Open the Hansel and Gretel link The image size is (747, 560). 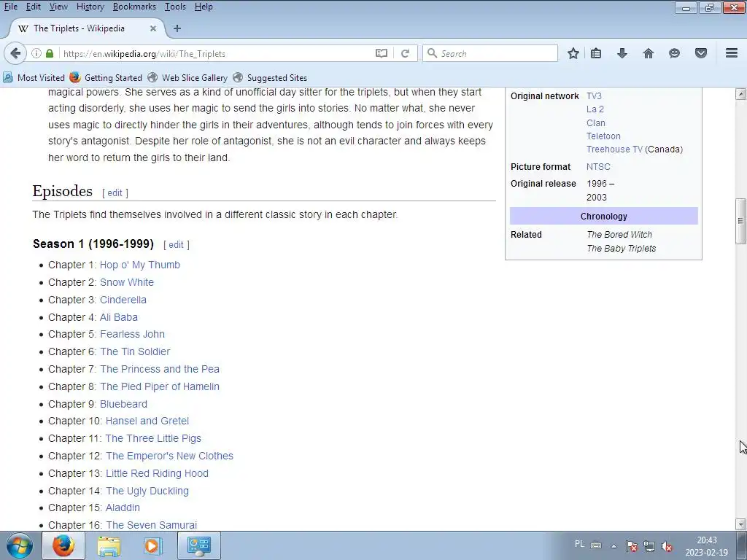coord(147,421)
